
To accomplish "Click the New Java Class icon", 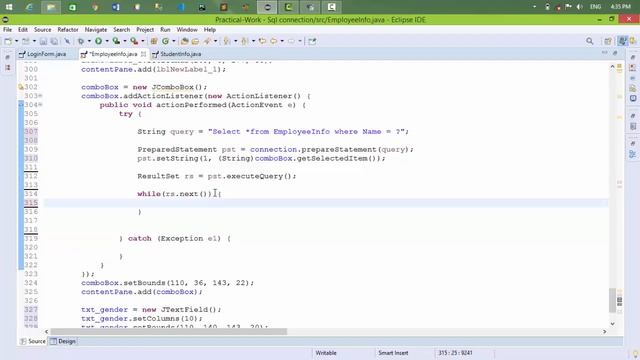I will tap(165, 41).
